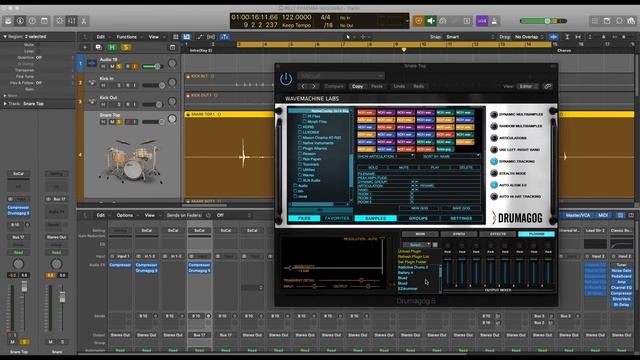Click the duplicate track button

pyautogui.click(x=98, y=47)
